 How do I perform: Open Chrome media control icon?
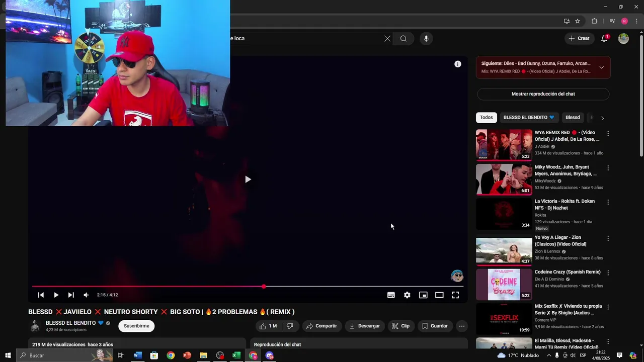(612, 21)
